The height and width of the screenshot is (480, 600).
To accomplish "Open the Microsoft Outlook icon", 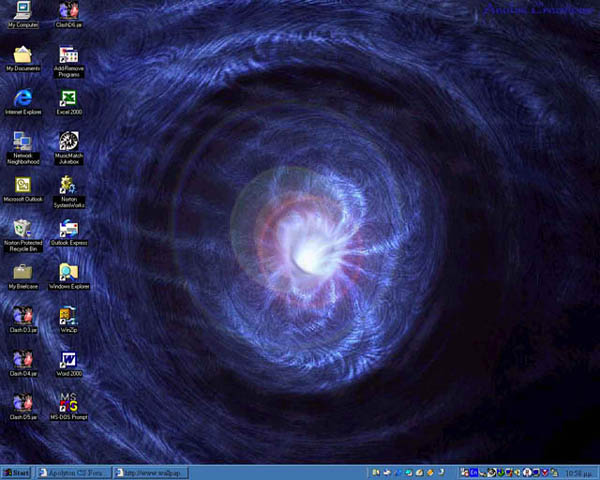I will pos(22,185).
